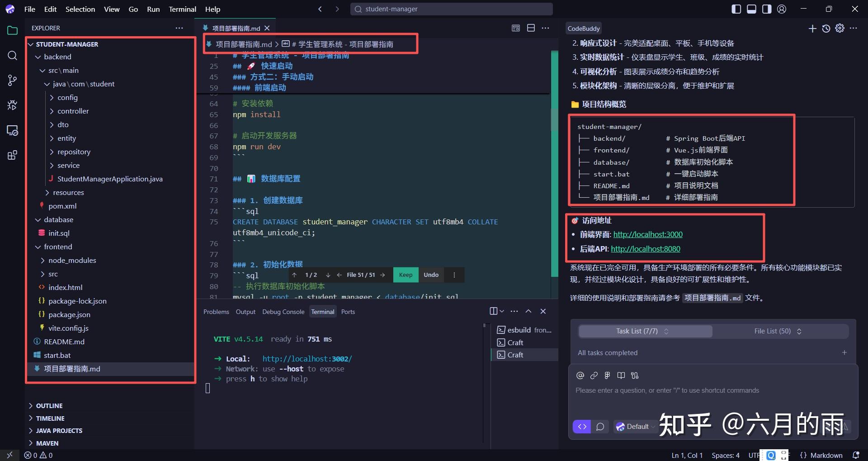This screenshot has width=868, height=461.
Task: Click the Keep button in the editor overlay
Action: point(405,275)
